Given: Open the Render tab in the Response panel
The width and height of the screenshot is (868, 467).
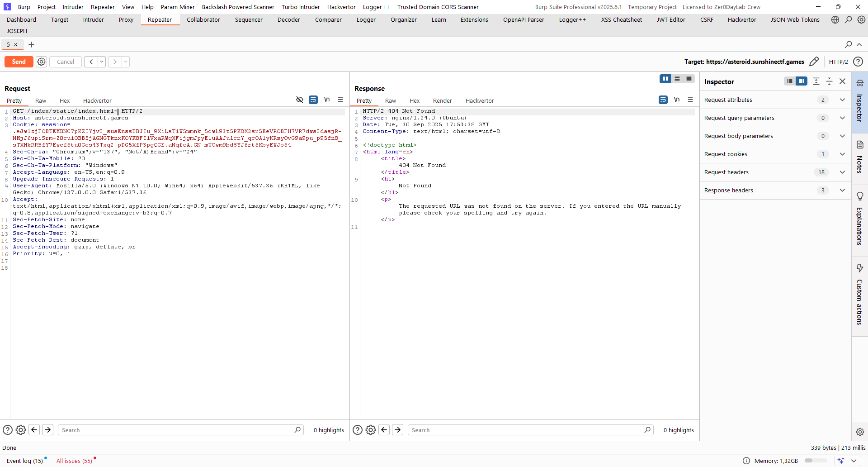Looking at the screenshot, I should coord(442,101).
